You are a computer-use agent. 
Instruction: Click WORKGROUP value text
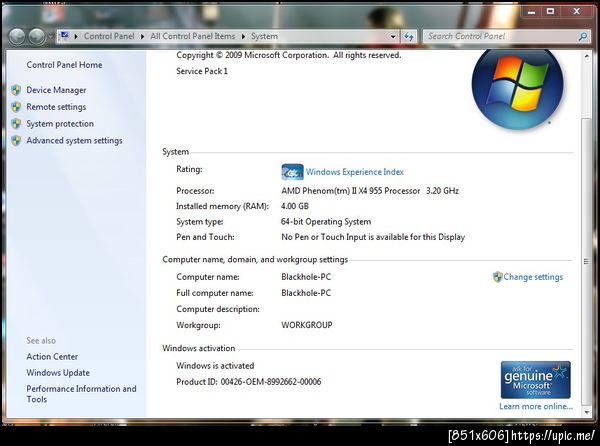click(307, 325)
